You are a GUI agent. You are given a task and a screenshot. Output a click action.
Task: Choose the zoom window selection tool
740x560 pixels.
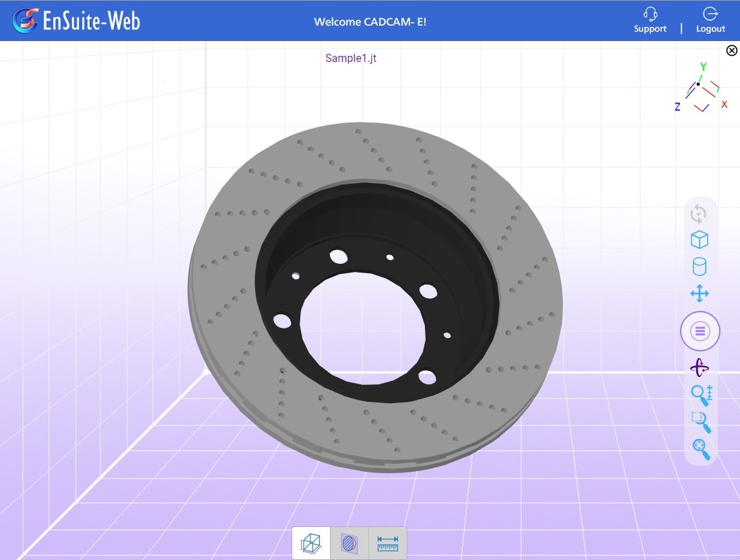(702, 422)
